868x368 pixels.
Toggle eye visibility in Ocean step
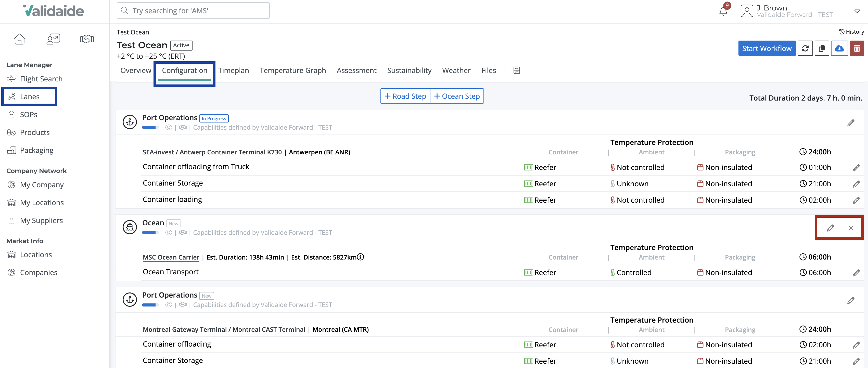[169, 233]
